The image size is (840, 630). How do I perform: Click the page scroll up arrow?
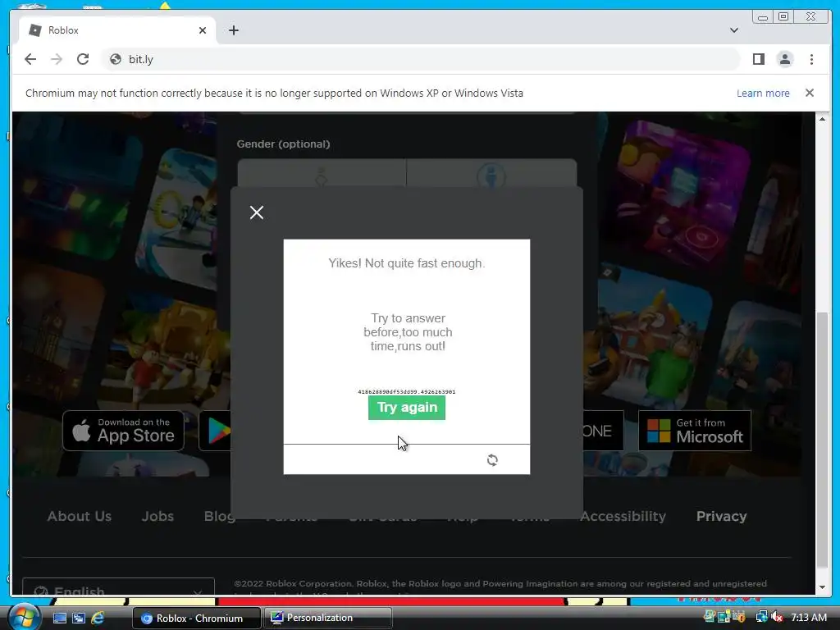coord(822,118)
